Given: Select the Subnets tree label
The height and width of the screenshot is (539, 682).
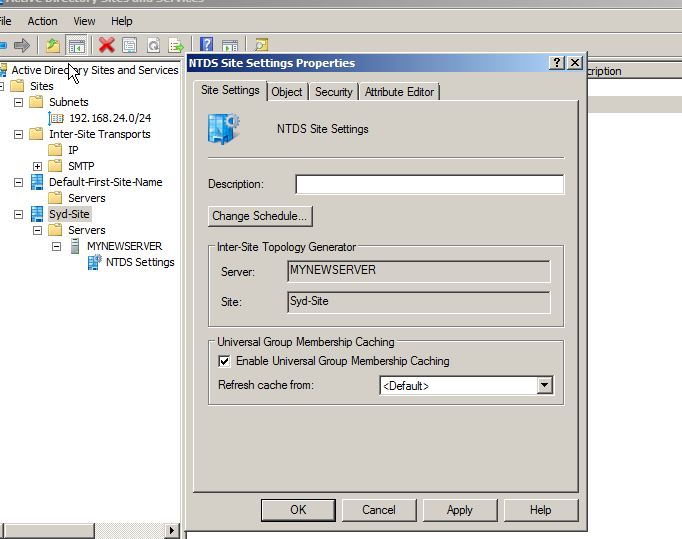Looking at the screenshot, I should point(69,102).
